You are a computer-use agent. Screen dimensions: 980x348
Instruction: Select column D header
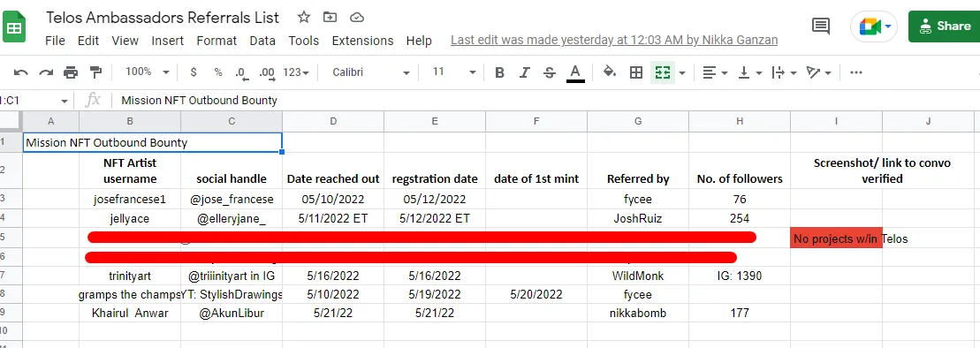tap(333, 121)
